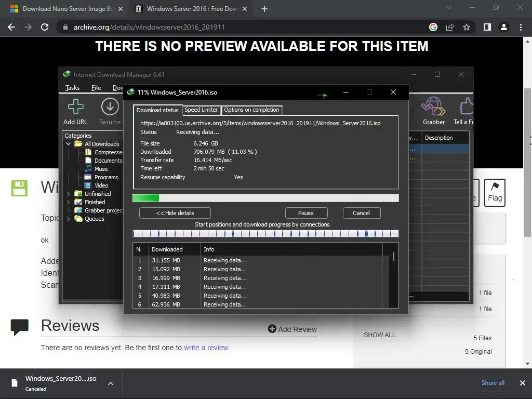Viewport: 532px width, 399px height.
Task: Select connection row 1 with 31.155 MB
Action: point(258,260)
